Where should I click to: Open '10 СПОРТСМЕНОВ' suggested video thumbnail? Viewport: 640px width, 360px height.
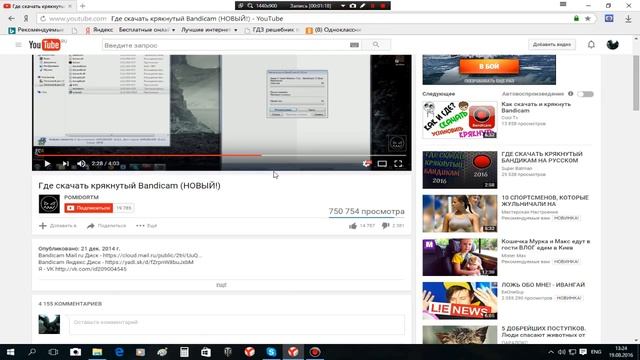tap(460, 213)
